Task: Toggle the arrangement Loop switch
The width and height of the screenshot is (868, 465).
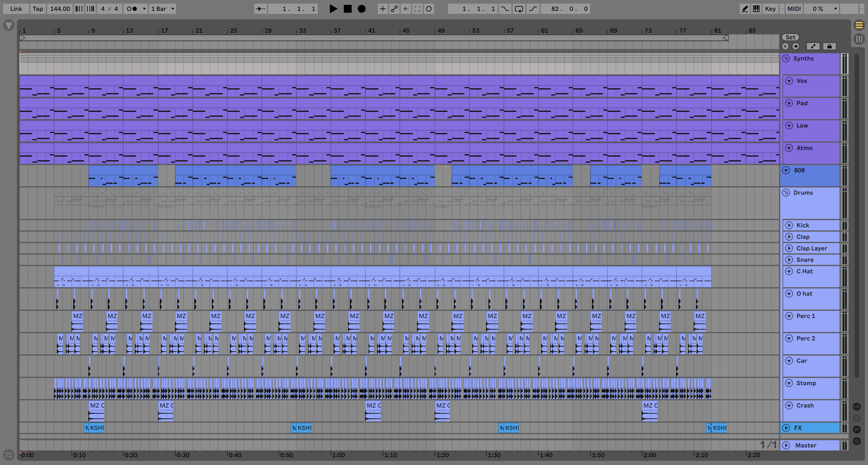Action: pos(518,9)
